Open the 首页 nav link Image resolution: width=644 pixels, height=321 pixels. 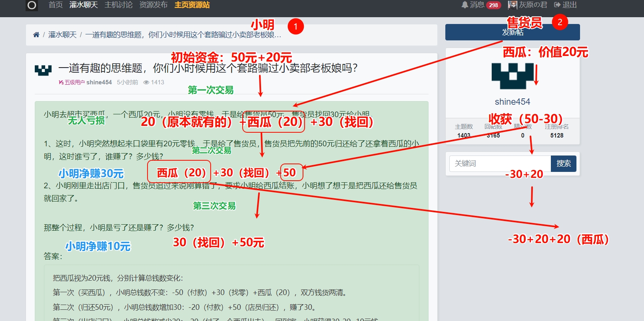click(x=56, y=5)
